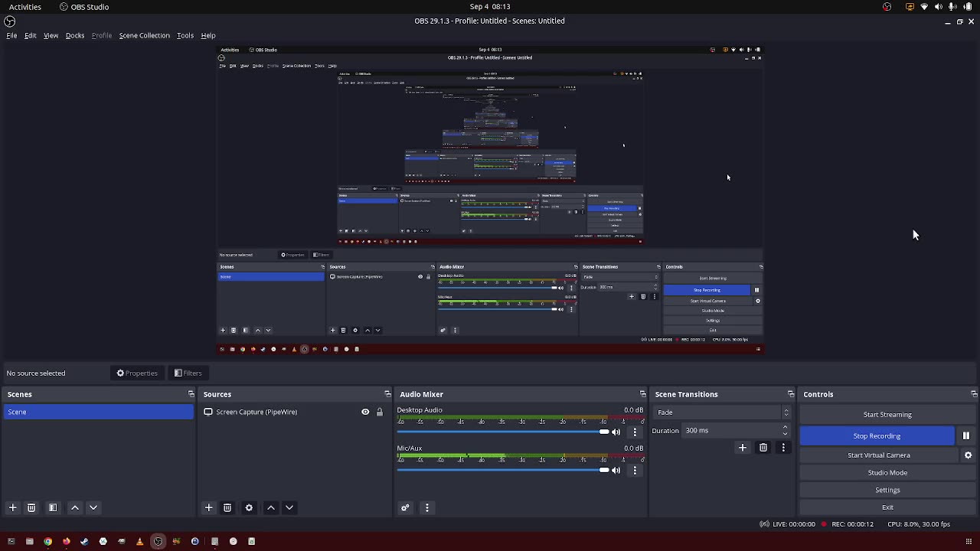Image resolution: width=980 pixels, height=551 pixels.
Task: Adjust Desktop Audio volume slider
Action: (x=503, y=432)
